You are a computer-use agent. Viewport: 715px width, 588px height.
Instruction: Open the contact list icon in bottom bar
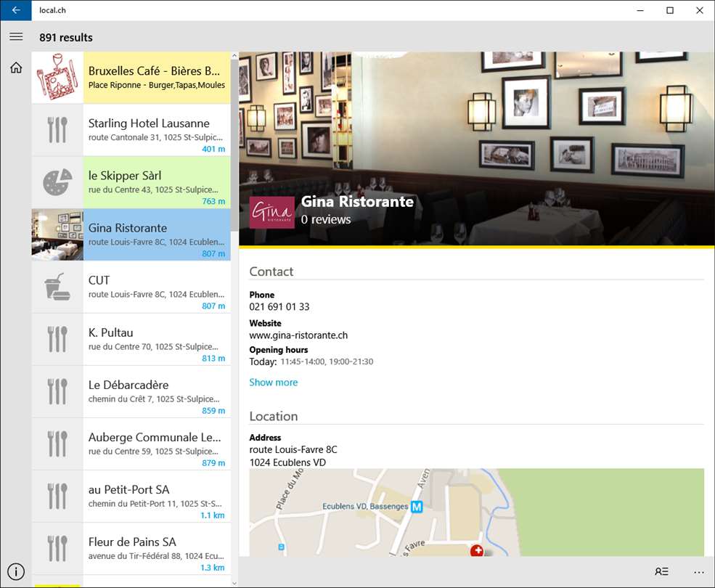click(661, 571)
